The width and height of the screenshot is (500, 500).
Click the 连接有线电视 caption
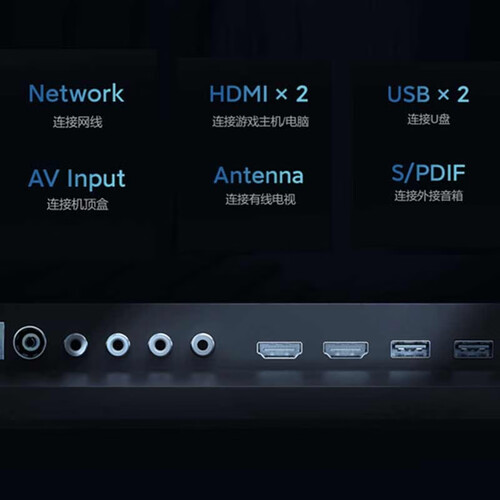pyautogui.click(x=260, y=199)
